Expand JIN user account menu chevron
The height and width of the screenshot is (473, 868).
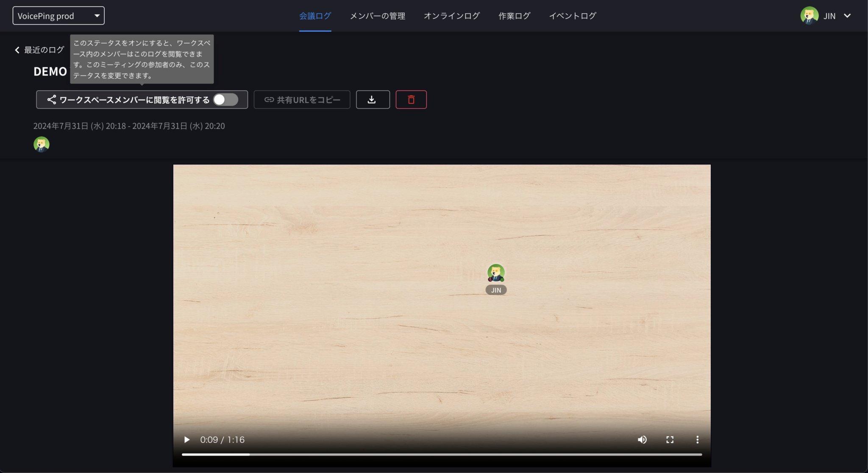[x=847, y=16]
